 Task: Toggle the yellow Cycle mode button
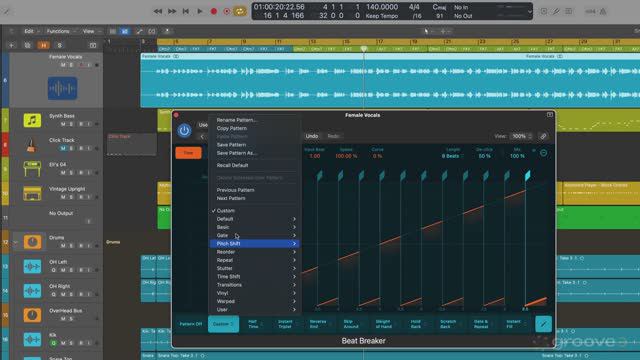(x=240, y=11)
